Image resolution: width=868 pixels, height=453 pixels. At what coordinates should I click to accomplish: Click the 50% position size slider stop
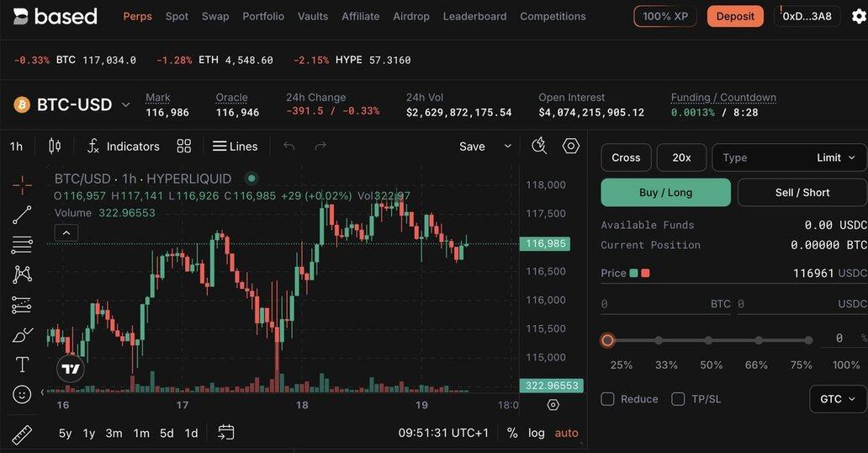tap(708, 340)
